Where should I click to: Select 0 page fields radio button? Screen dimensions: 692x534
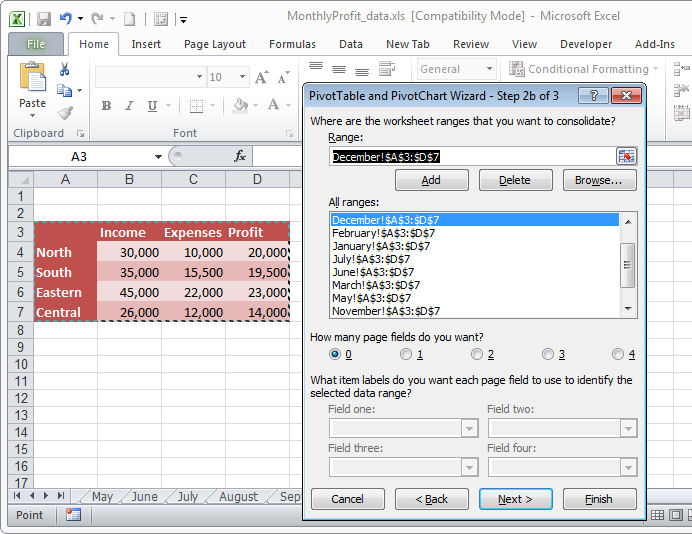336,354
